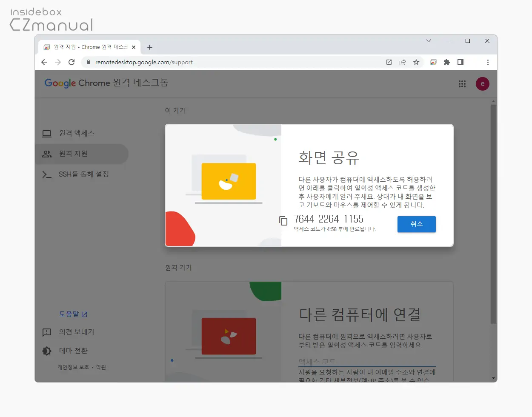This screenshot has height=417, width=532.
Task: Click the code expiration notice text
Action: point(335,229)
